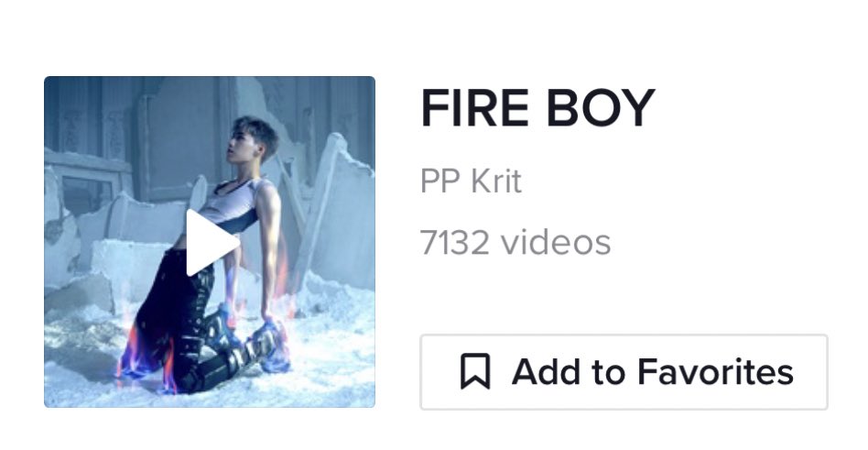This screenshot has height=450, width=868.
Task: Open the PP Krit artist name
Action: (471, 181)
